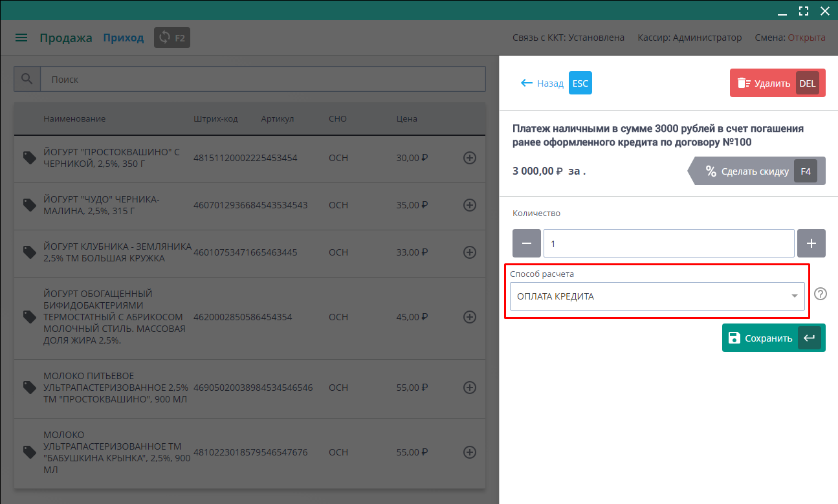Click Штрих-код column header
Screen dimensions: 838x504
point(215,118)
